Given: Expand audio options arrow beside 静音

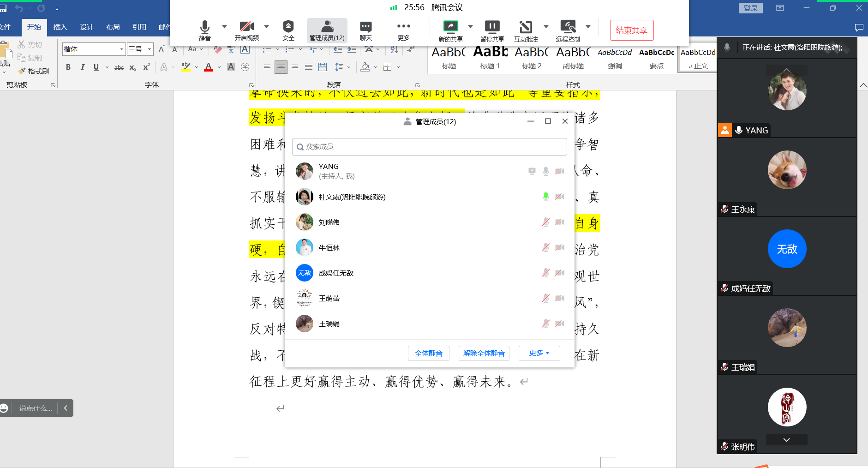Looking at the screenshot, I should [x=224, y=26].
